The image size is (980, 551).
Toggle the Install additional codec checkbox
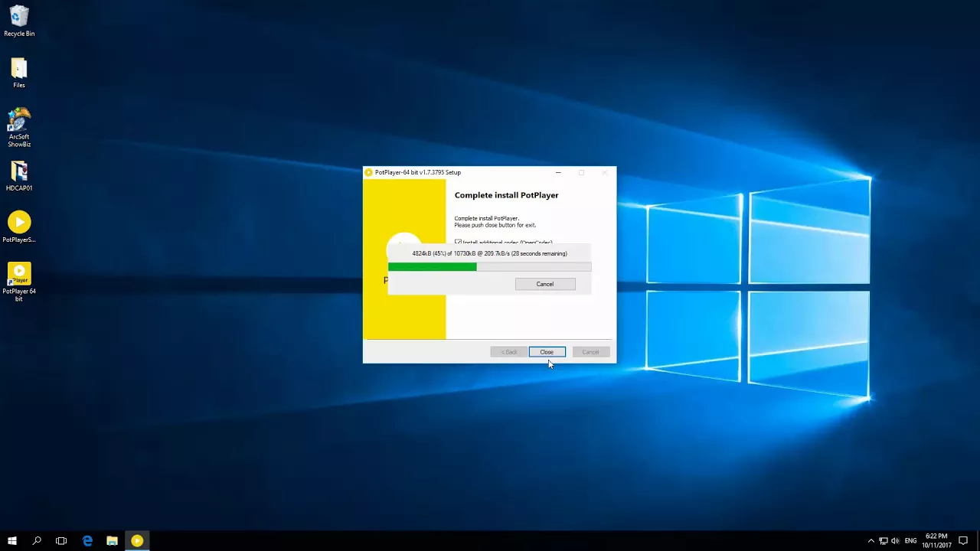458,242
